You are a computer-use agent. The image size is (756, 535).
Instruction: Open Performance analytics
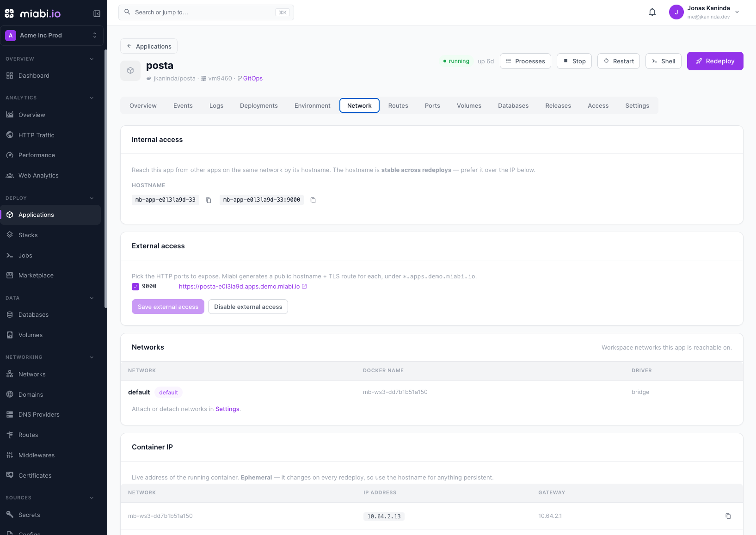(50, 155)
